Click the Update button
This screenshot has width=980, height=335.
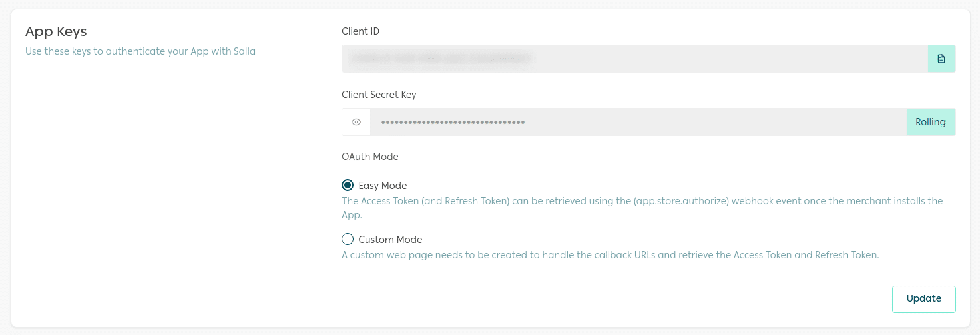pyautogui.click(x=923, y=299)
